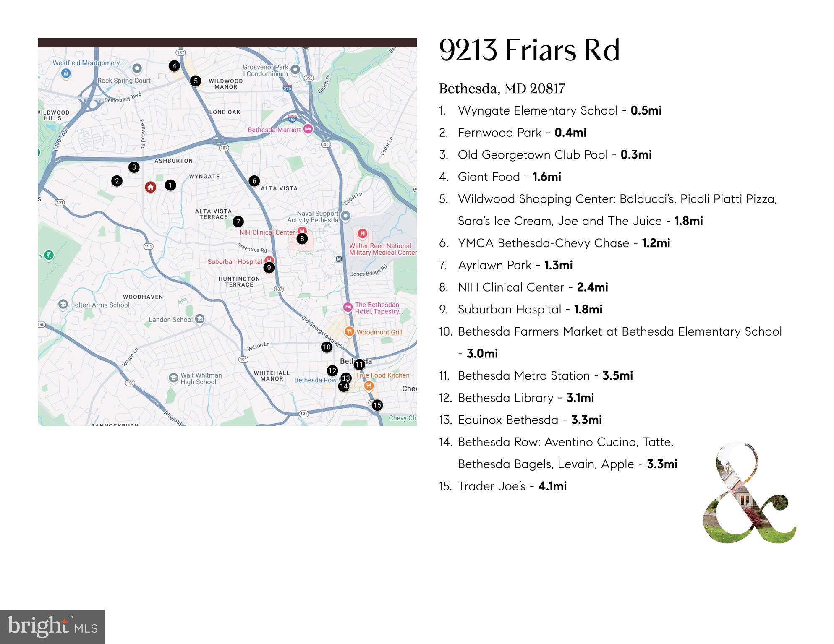The image size is (834, 644).
Task: Select map marker number 12 for Bethesda Library
Action: (332, 371)
